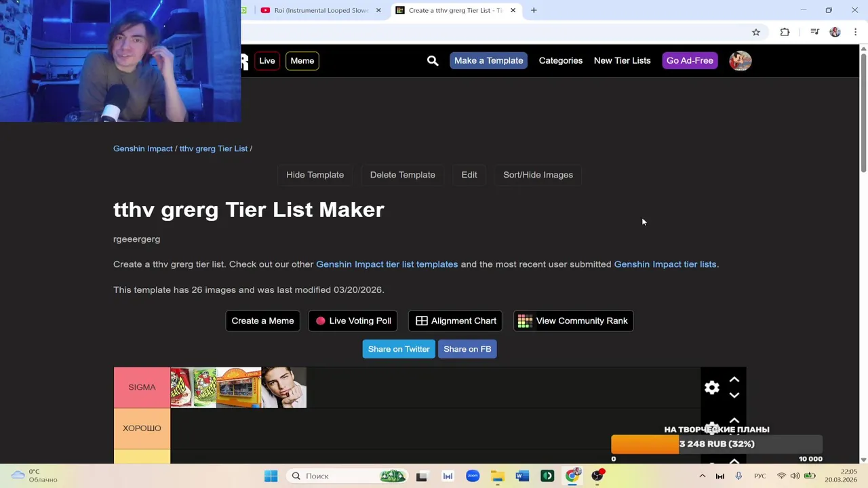Move the SIGMA row down

click(734, 395)
